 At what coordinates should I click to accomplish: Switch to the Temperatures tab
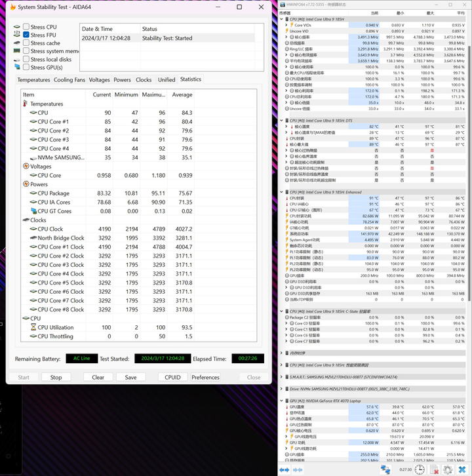(33, 80)
